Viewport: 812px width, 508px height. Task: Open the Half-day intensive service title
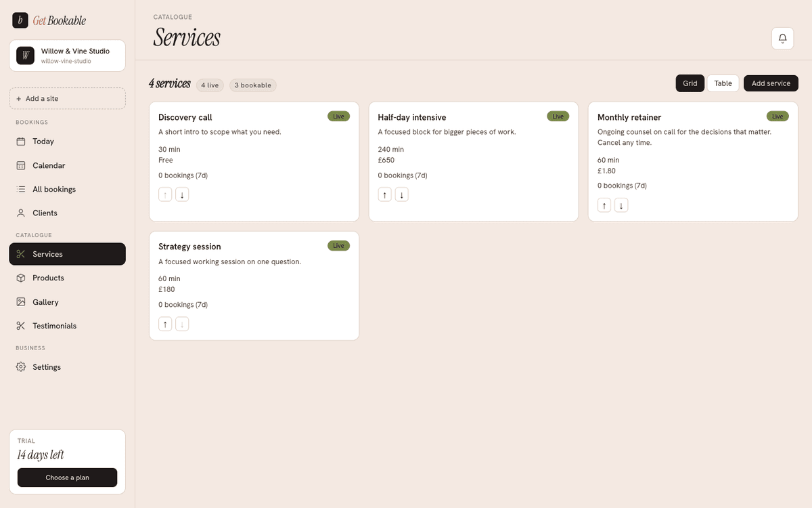coord(412,117)
